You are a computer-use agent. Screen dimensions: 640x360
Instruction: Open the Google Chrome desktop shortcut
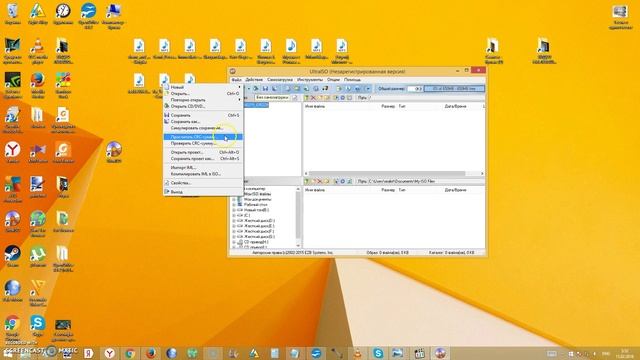click(13, 328)
